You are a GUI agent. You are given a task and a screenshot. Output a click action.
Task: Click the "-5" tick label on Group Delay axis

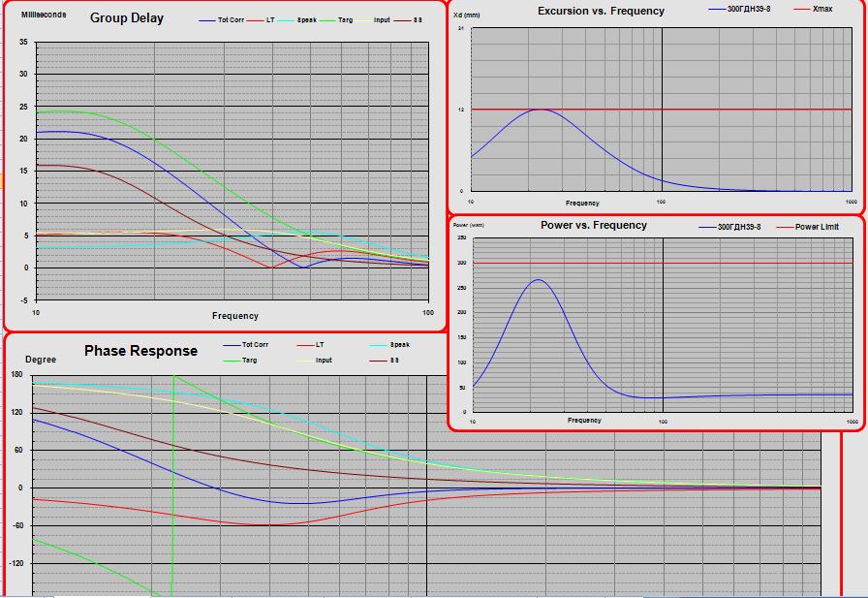pyautogui.click(x=24, y=300)
